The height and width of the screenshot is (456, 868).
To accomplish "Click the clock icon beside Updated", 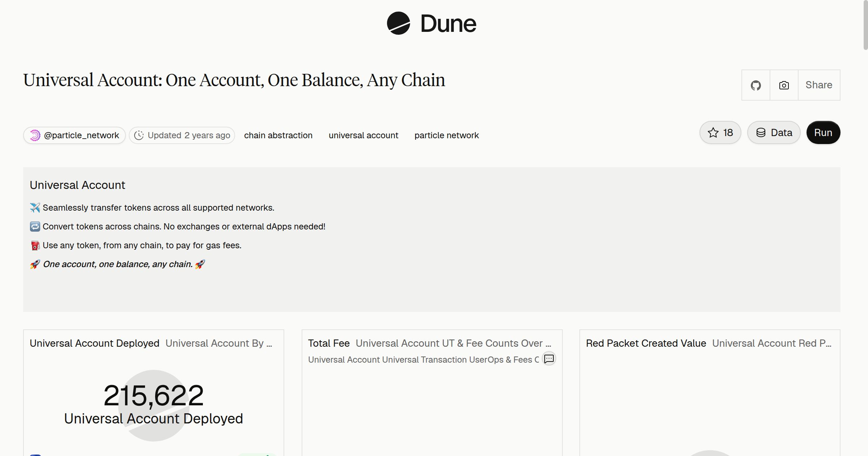I will coord(139,135).
